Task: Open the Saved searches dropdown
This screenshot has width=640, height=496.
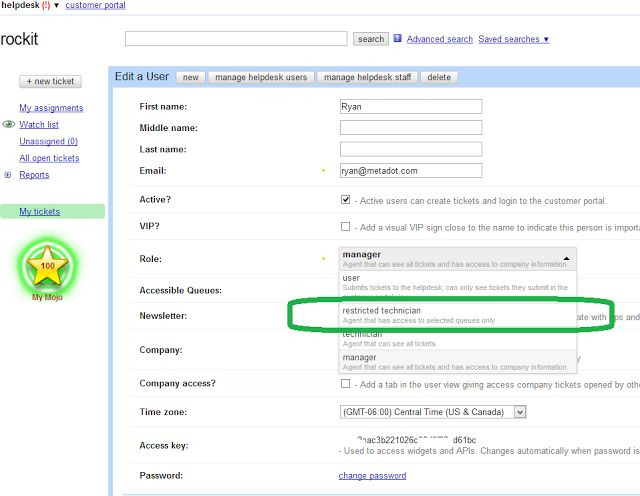Action: (513, 39)
